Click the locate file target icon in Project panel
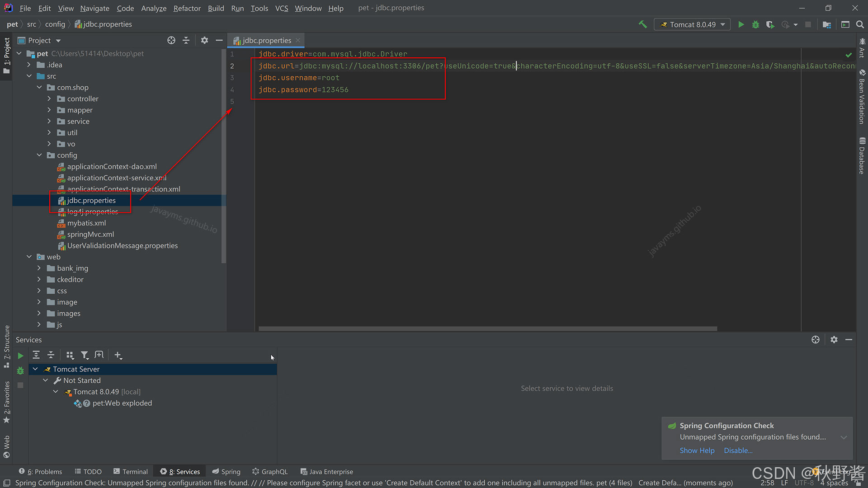 pos(171,40)
